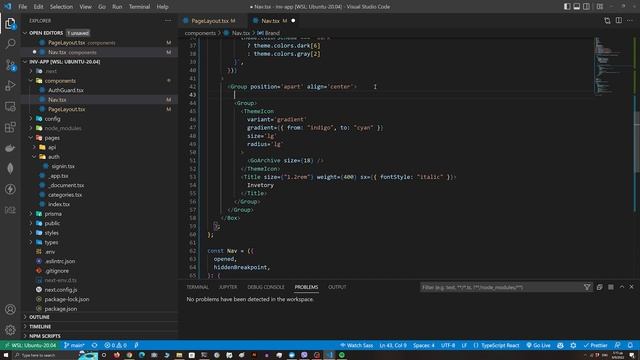
Task: Click the Windows taskbar search box
Action: pos(46,356)
